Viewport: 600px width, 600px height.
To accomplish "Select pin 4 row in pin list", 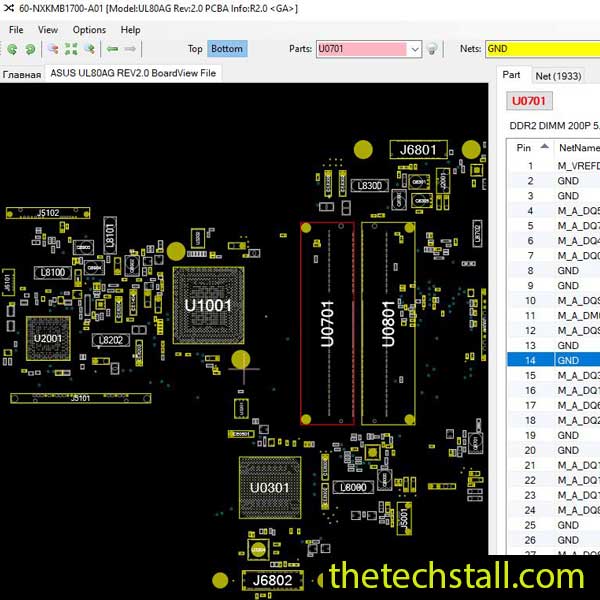I will pos(554,211).
